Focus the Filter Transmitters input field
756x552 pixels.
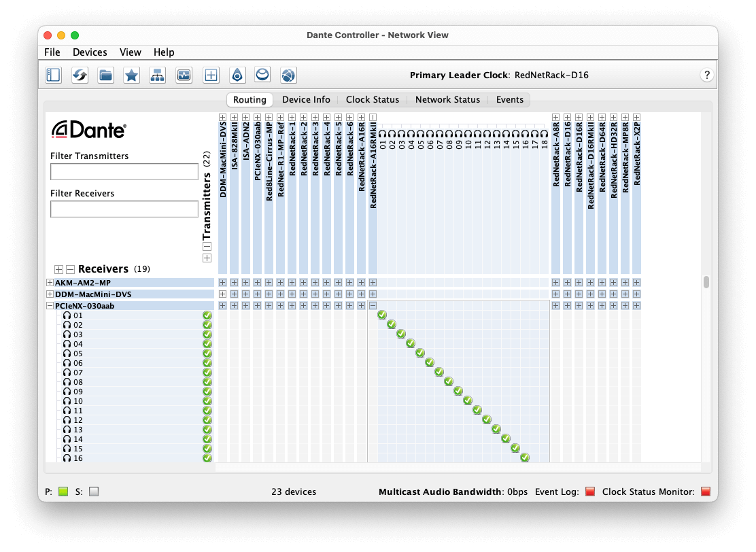click(124, 171)
